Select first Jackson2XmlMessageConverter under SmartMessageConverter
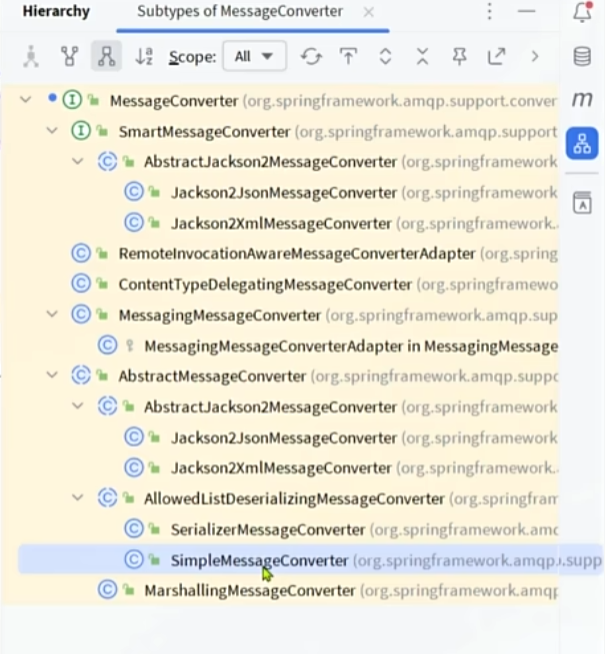 pyautogui.click(x=281, y=224)
